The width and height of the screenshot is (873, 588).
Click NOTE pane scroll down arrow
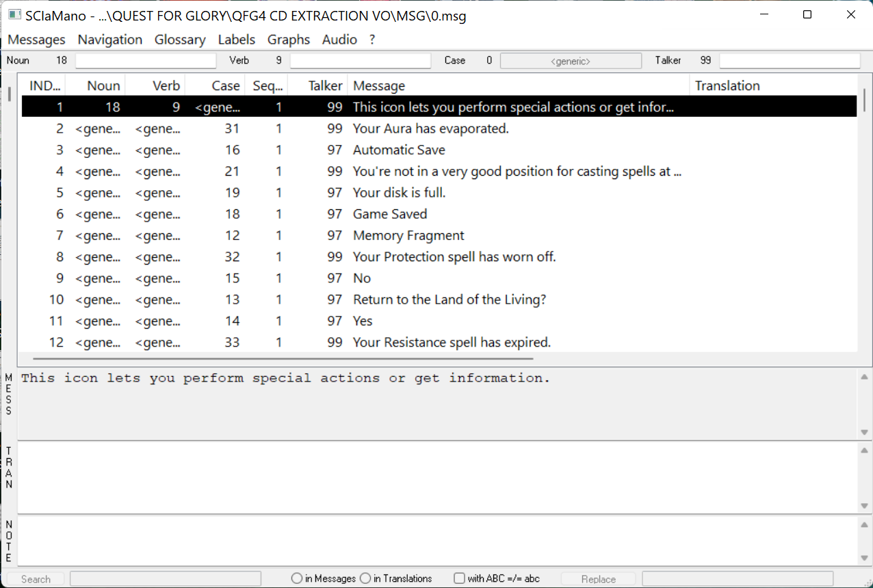[865, 558]
